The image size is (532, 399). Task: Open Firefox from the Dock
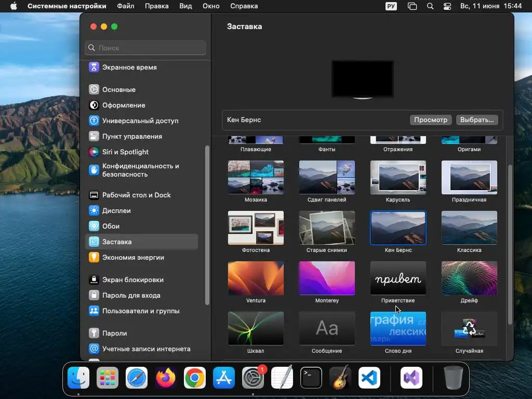pyautogui.click(x=166, y=378)
